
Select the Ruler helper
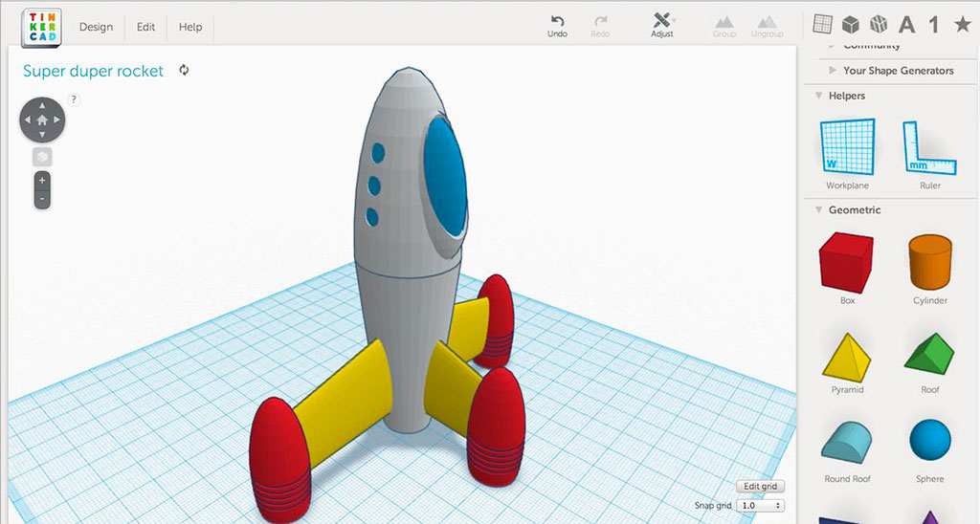pos(929,154)
